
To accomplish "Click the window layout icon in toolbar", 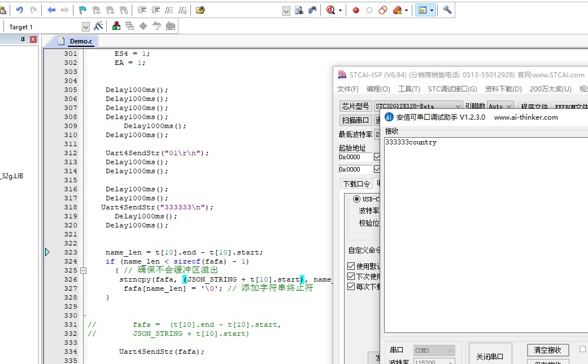I will (x=423, y=10).
